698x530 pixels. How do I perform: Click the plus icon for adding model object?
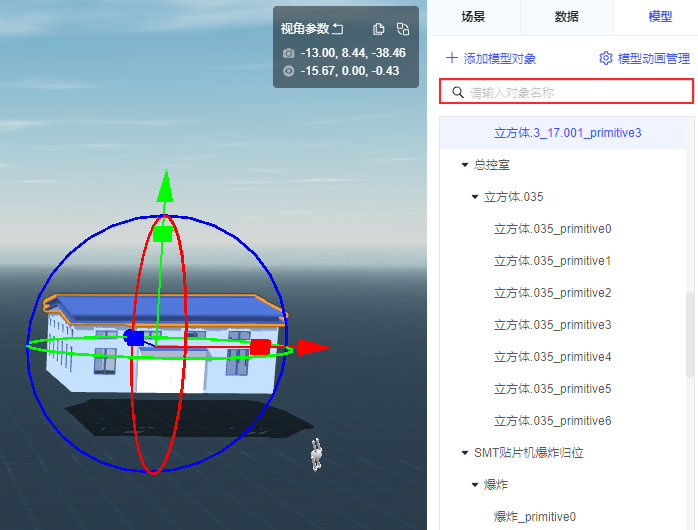(x=452, y=58)
